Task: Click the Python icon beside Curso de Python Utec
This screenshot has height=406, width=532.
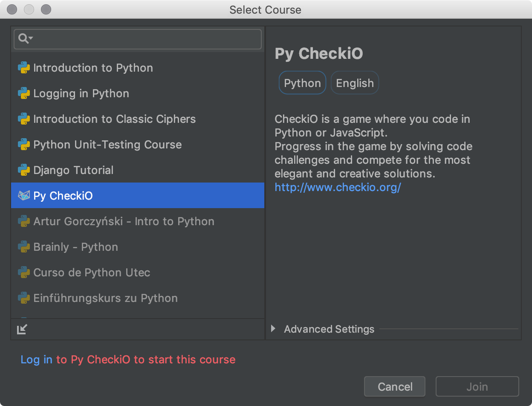Action: pyautogui.click(x=24, y=273)
